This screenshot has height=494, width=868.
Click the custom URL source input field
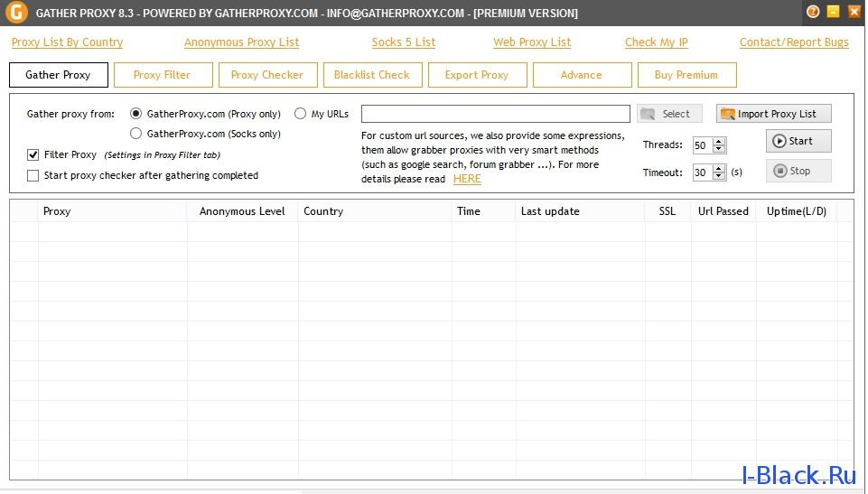pos(496,114)
